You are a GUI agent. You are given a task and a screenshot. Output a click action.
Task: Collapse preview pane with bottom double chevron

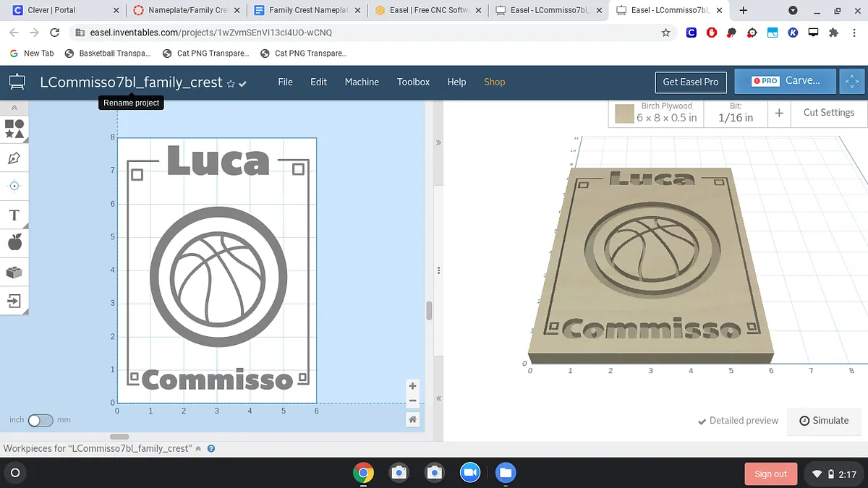click(438, 398)
